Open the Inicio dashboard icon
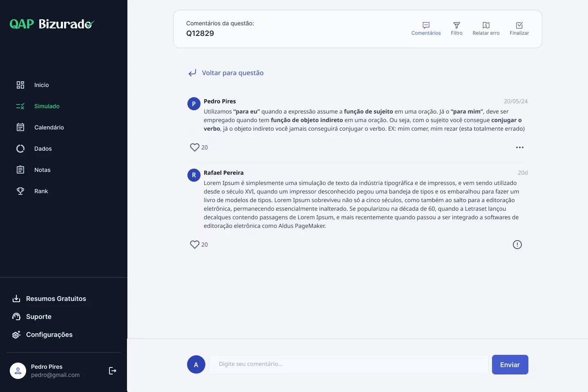The image size is (588, 392). (20, 85)
